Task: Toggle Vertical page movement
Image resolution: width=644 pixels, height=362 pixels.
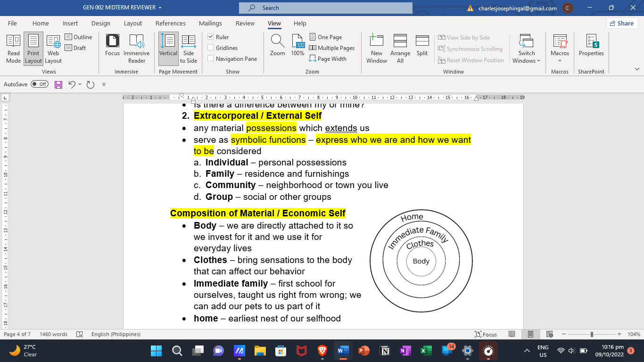Action: point(168,49)
